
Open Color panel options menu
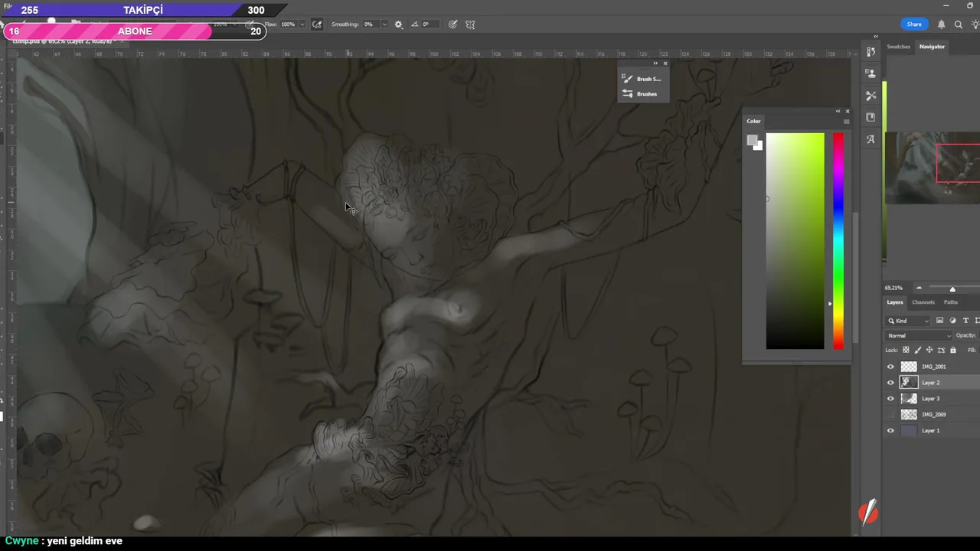coord(846,121)
